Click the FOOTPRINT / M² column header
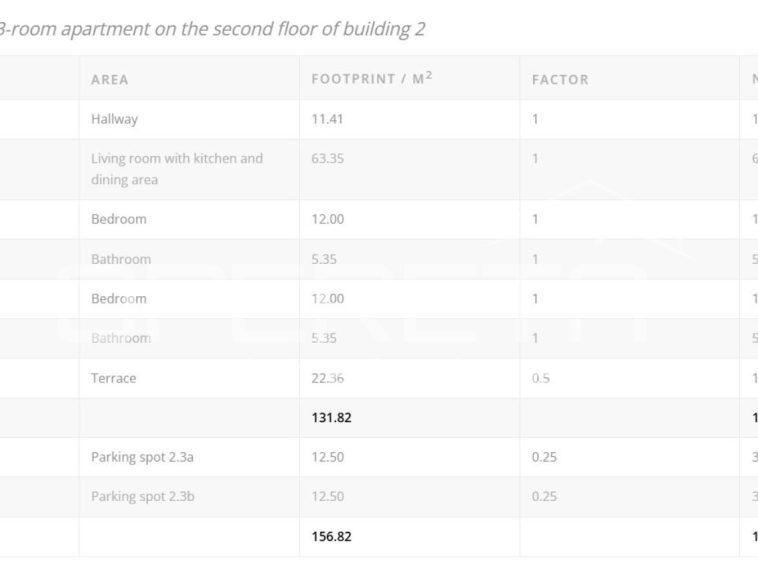This screenshot has width=758, height=564. 372,78
